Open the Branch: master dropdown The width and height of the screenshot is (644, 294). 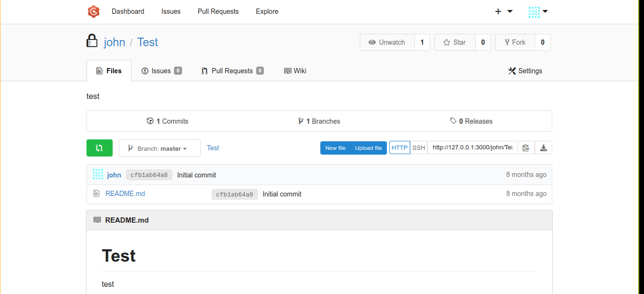point(159,148)
